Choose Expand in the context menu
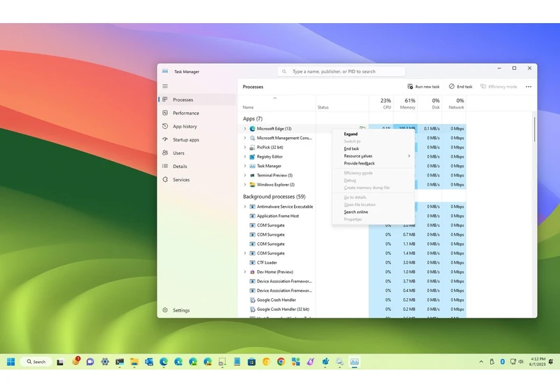 (x=373, y=134)
